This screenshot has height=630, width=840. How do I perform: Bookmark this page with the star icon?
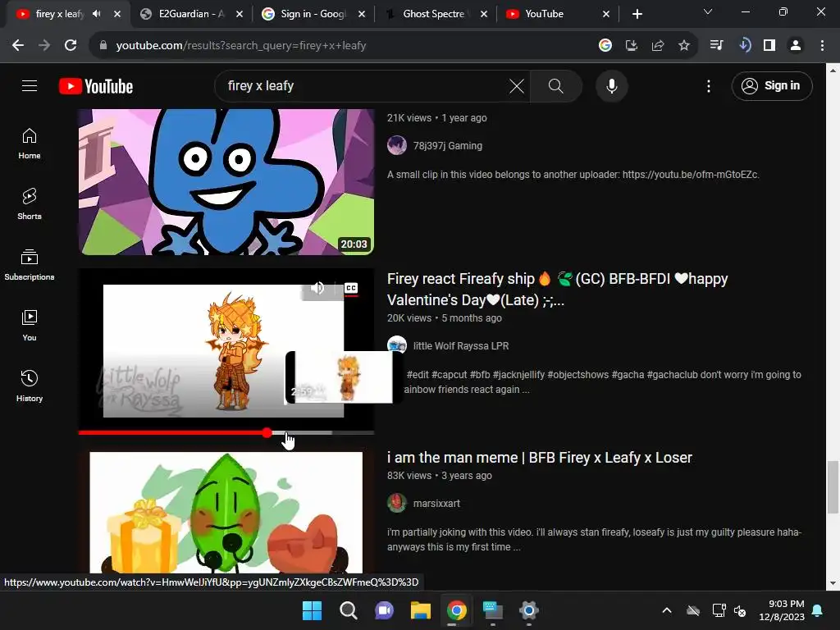(x=684, y=46)
